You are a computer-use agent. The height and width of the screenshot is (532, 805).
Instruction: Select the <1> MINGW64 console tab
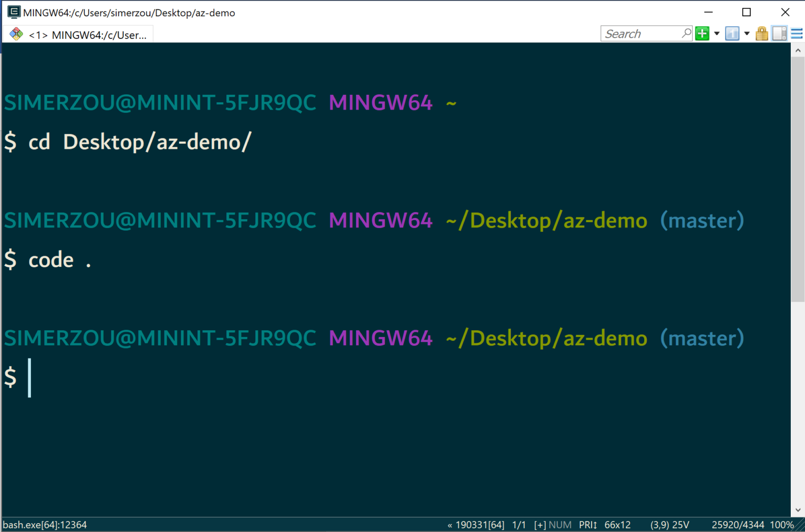88,35
